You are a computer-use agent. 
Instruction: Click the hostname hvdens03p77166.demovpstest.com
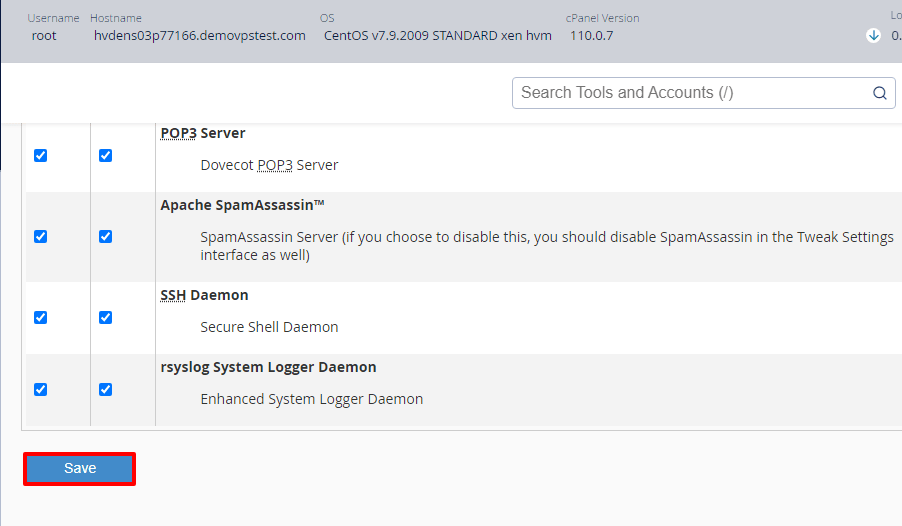(x=200, y=36)
